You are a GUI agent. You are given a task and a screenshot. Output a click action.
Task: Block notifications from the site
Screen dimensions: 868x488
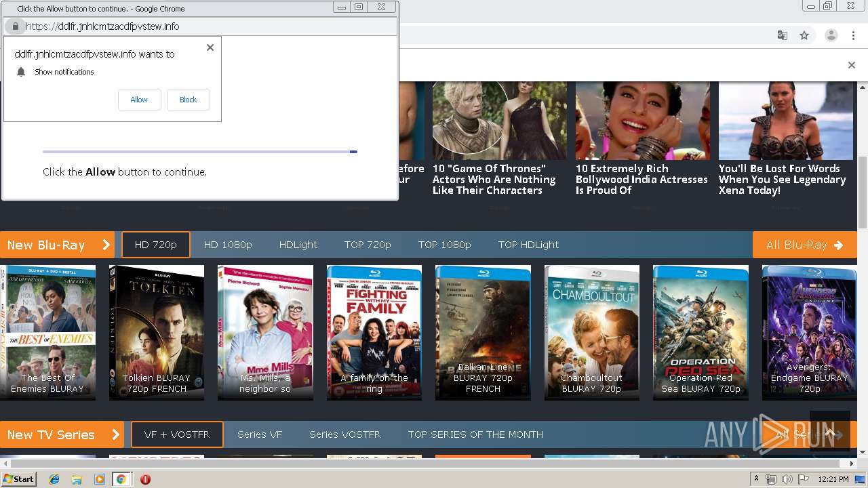[188, 100]
